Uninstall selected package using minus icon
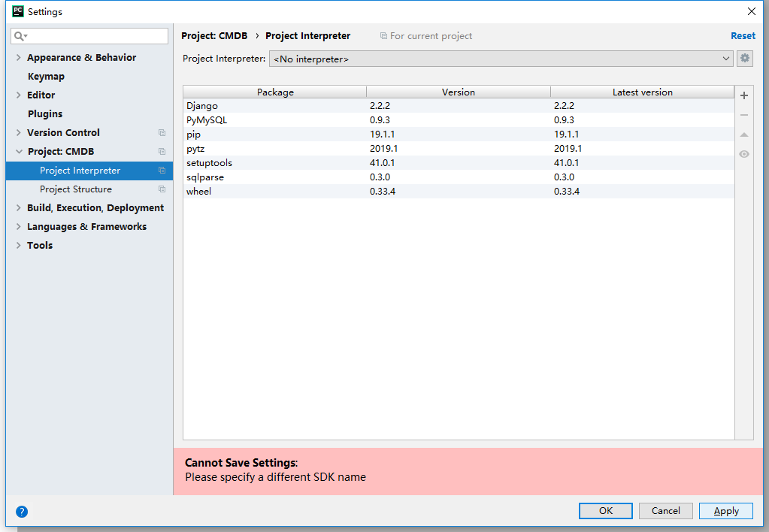 (743, 115)
